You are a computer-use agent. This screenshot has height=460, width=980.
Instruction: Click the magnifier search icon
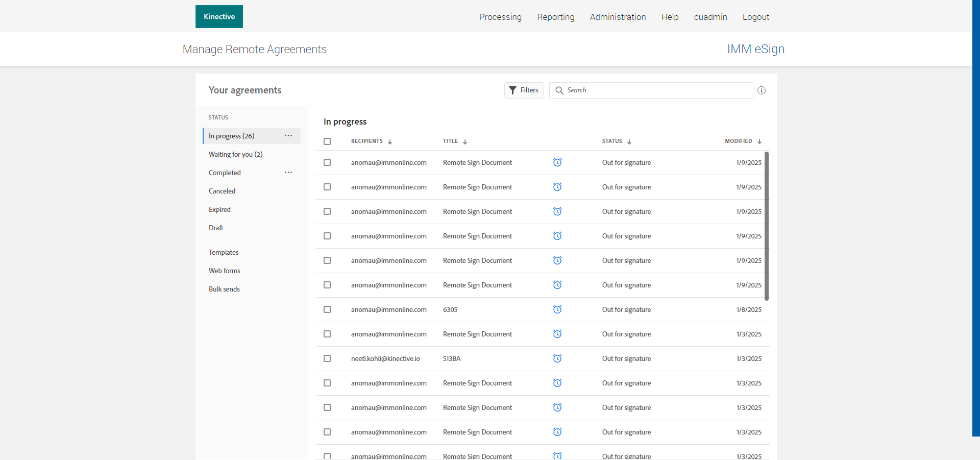coord(559,90)
